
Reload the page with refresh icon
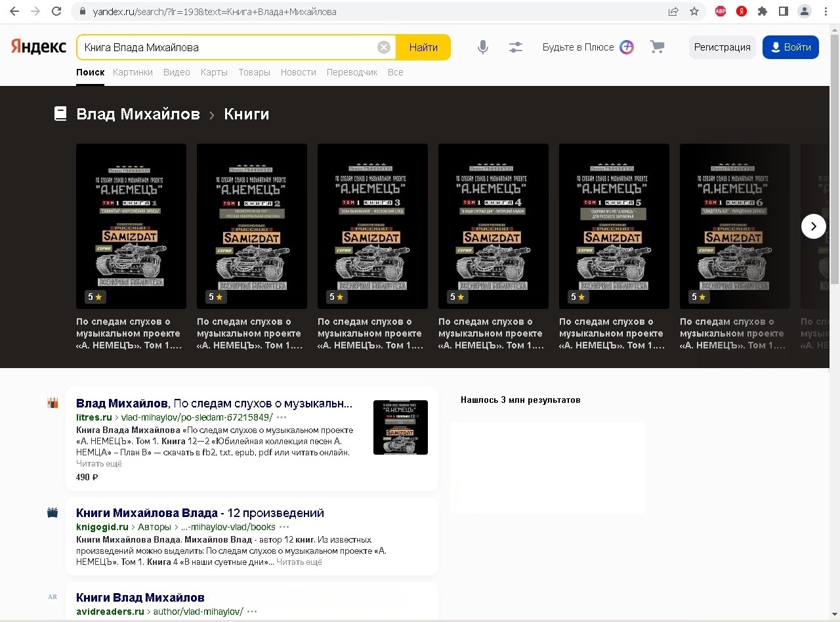tap(56, 11)
